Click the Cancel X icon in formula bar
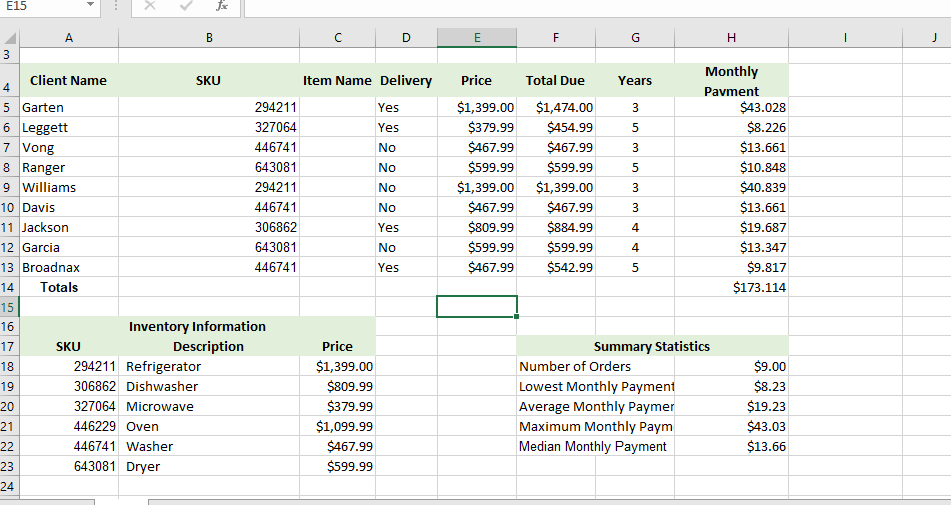Image resolution: width=951 pixels, height=505 pixels. (x=150, y=5)
